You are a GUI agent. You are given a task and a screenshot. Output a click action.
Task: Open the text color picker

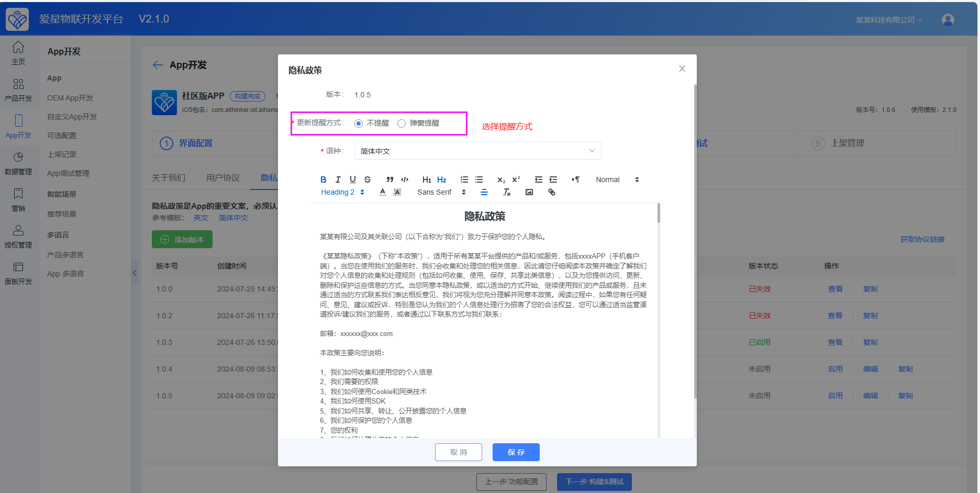point(383,192)
